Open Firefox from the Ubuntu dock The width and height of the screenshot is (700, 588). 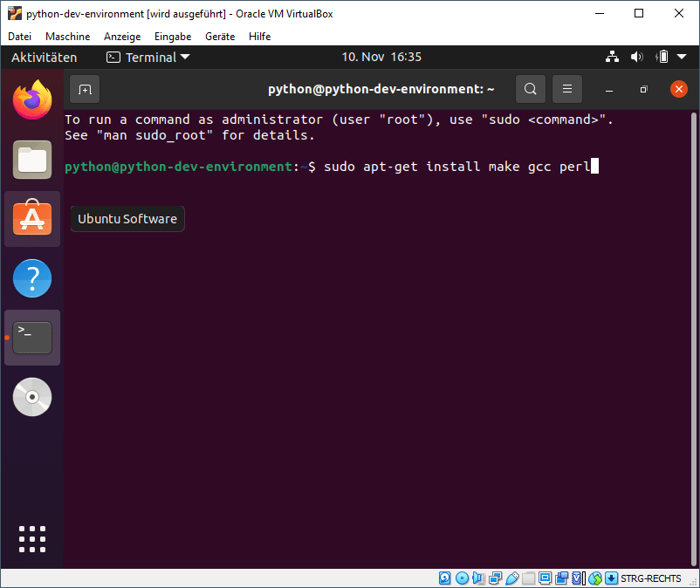(x=32, y=99)
